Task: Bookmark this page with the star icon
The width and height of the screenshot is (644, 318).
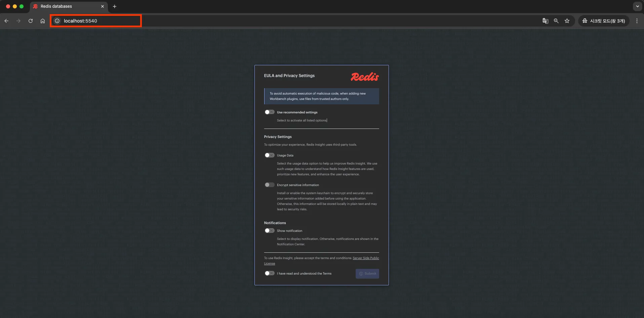Action: pos(567,21)
